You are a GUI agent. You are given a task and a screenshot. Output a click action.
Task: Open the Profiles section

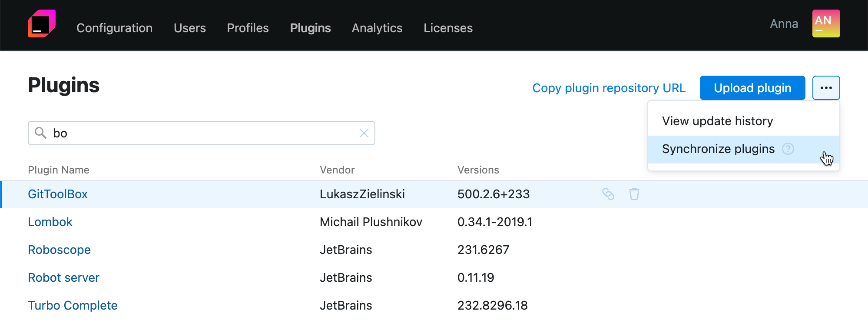click(x=248, y=28)
